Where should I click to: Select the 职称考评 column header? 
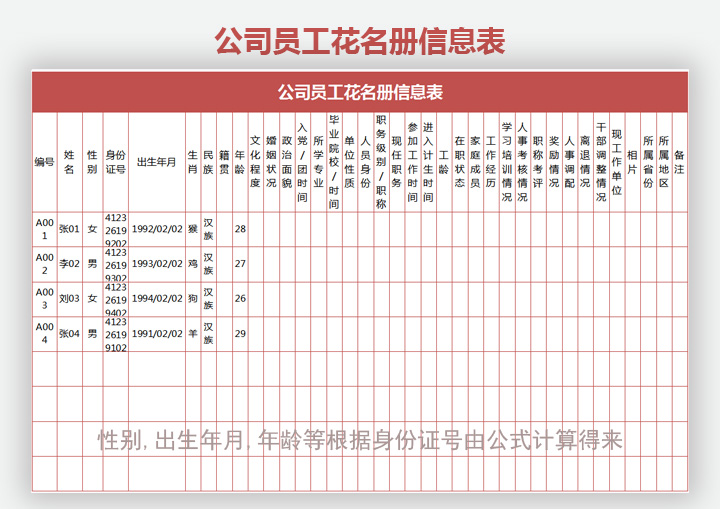538,162
